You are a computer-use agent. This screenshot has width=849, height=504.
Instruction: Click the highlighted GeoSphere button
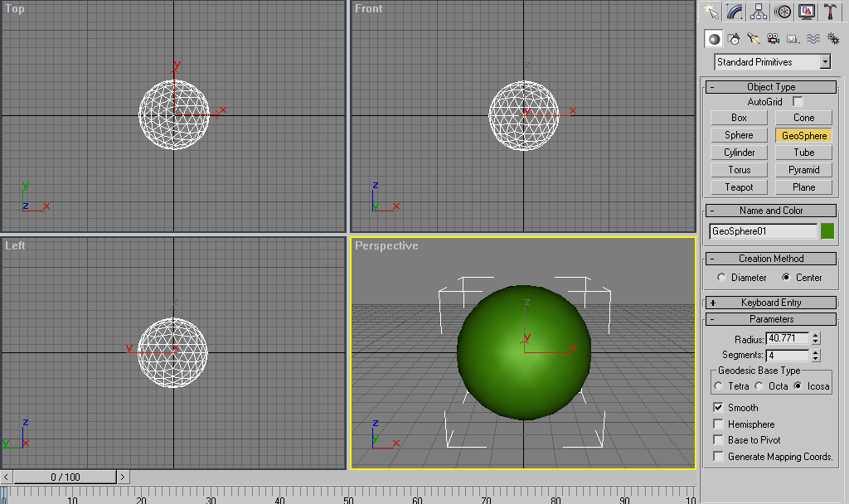tap(803, 135)
